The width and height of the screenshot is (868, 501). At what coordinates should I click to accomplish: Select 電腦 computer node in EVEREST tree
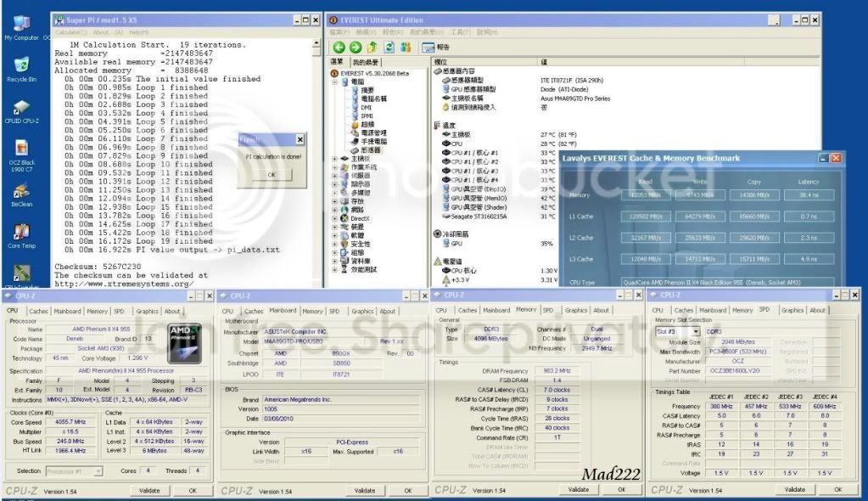point(354,82)
